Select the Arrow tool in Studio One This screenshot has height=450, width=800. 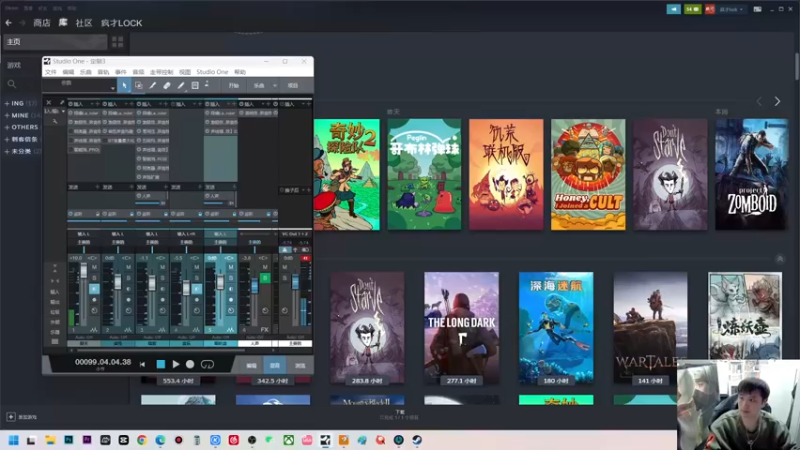point(124,85)
